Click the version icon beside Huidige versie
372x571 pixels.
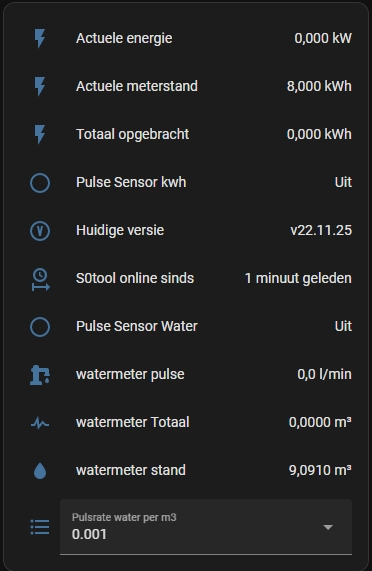click(x=40, y=231)
